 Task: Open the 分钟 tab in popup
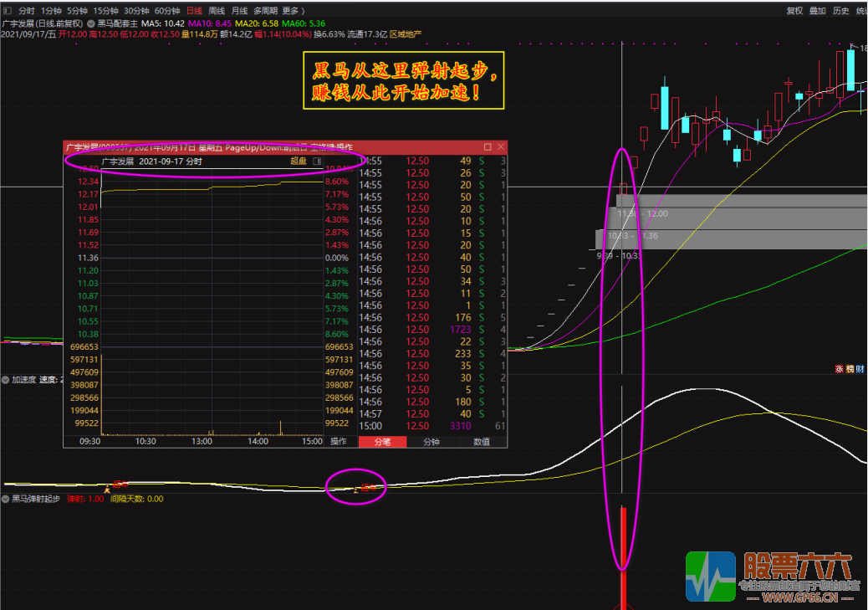pos(431,441)
